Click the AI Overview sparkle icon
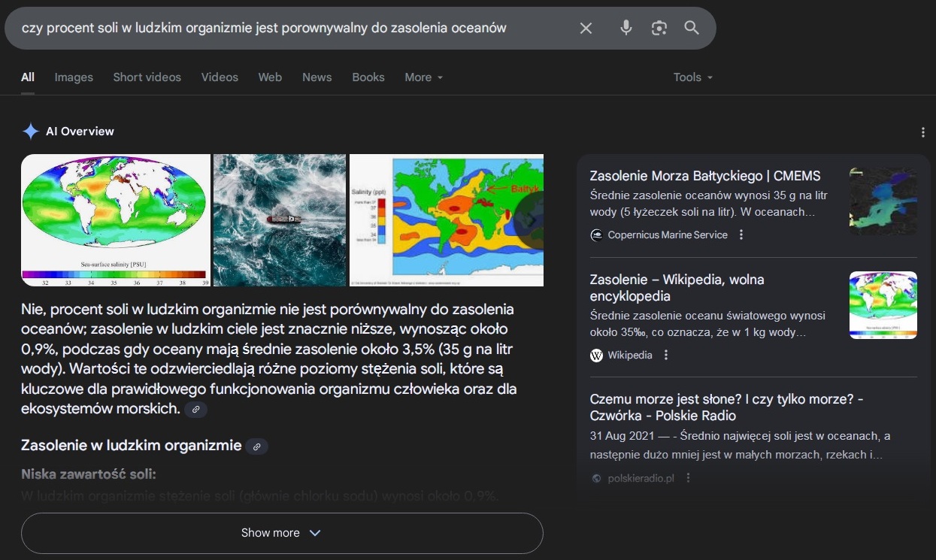This screenshot has width=936, height=560. pyautogui.click(x=30, y=131)
